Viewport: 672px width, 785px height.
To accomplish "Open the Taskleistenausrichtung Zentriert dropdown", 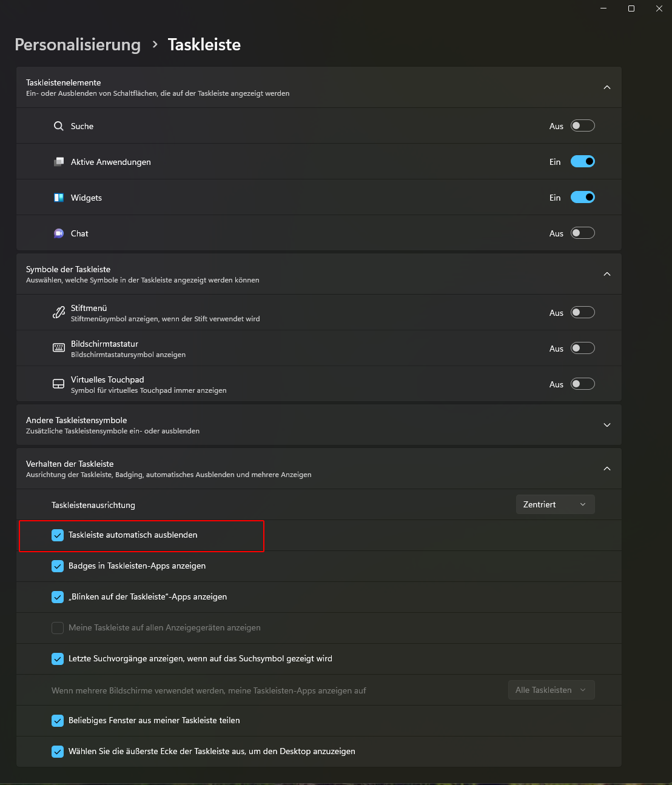I will pos(555,504).
